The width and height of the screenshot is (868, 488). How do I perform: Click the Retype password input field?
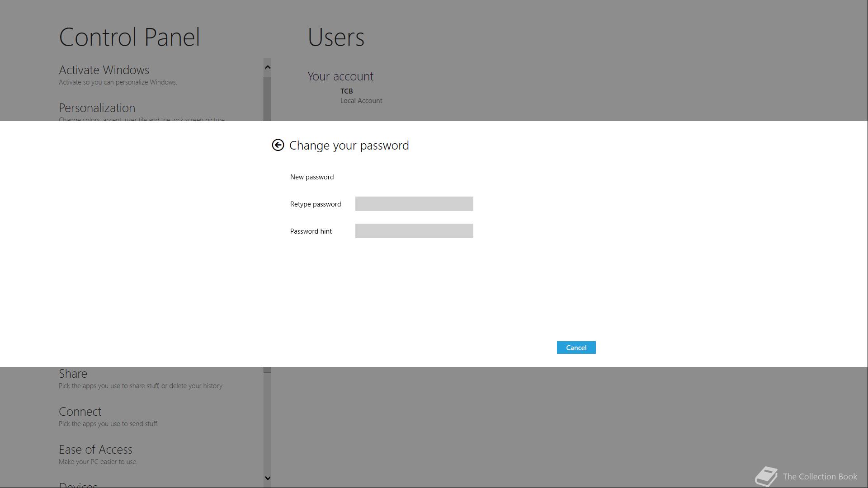[414, 204]
